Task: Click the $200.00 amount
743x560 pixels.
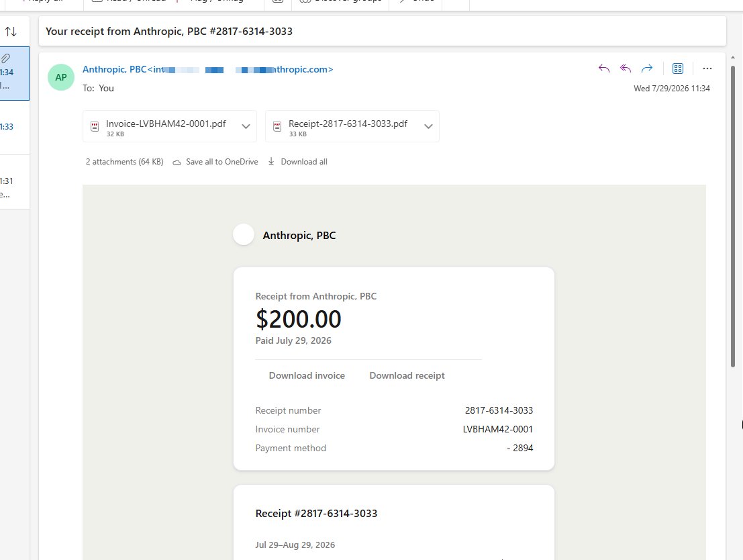Action: coord(299,319)
